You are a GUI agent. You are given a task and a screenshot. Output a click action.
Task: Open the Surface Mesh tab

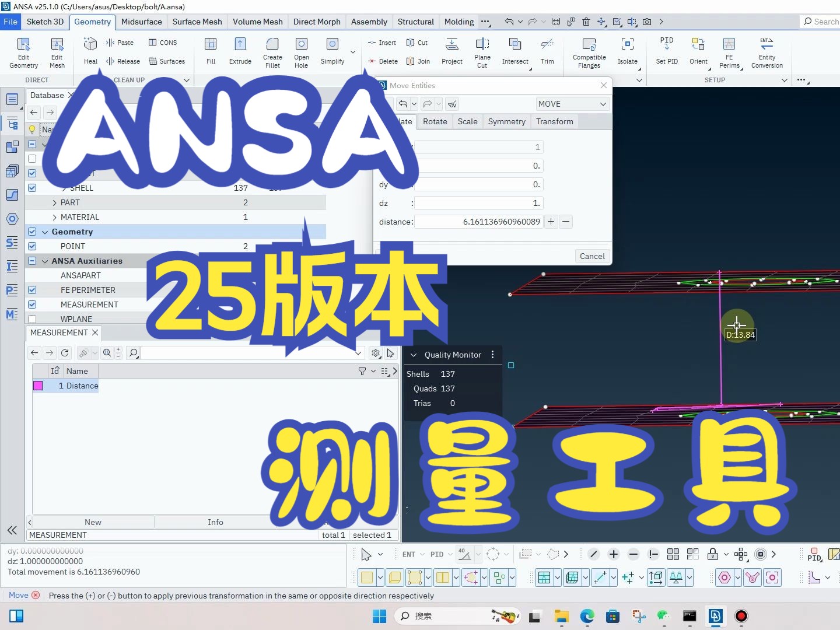[x=197, y=22]
